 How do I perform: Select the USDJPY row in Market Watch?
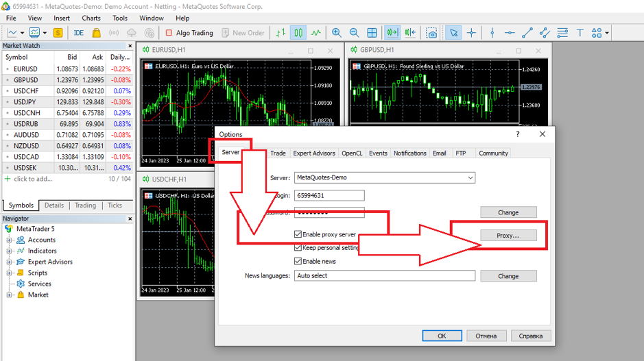(68, 102)
